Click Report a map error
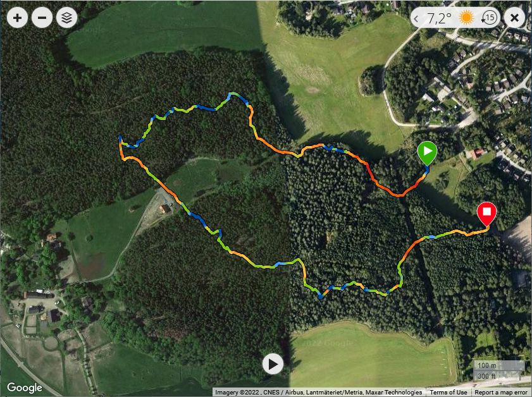Screen dimensions: 532x397 point(501,392)
